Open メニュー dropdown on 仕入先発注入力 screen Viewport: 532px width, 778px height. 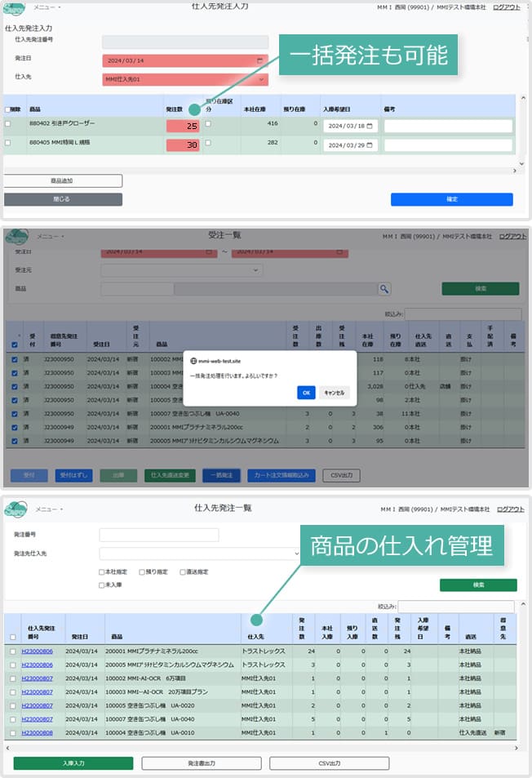point(47,7)
